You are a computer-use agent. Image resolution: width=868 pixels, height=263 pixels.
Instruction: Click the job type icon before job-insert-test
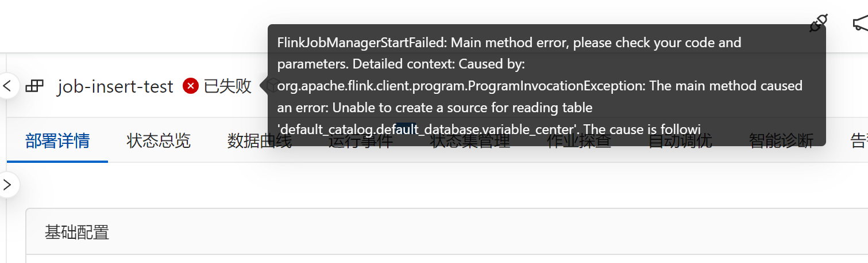pyautogui.click(x=34, y=86)
